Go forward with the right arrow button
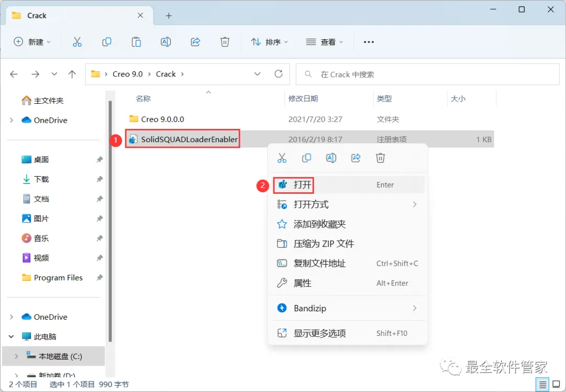 click(35, 74)
